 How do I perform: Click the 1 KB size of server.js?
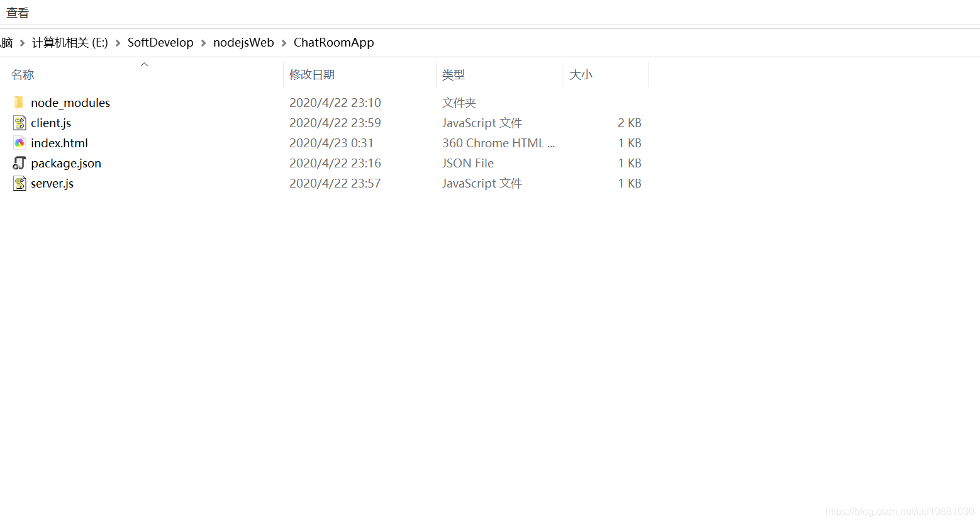point(630,183)
